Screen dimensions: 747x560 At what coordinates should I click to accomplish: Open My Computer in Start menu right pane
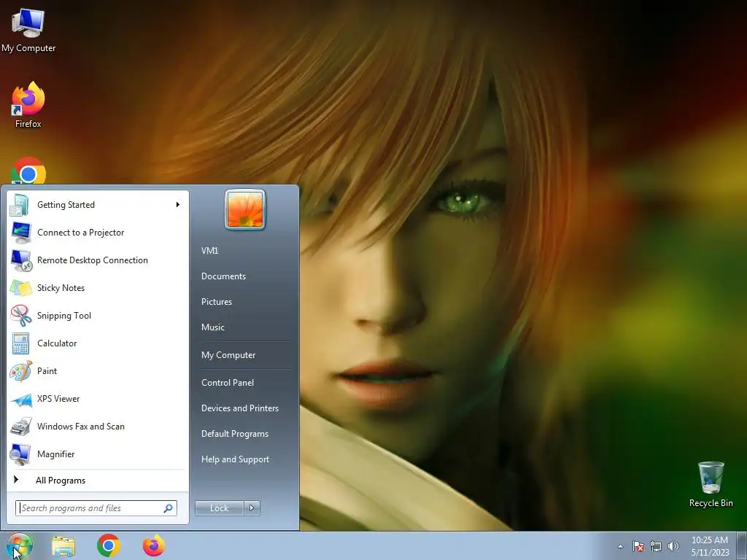[228, 355]
